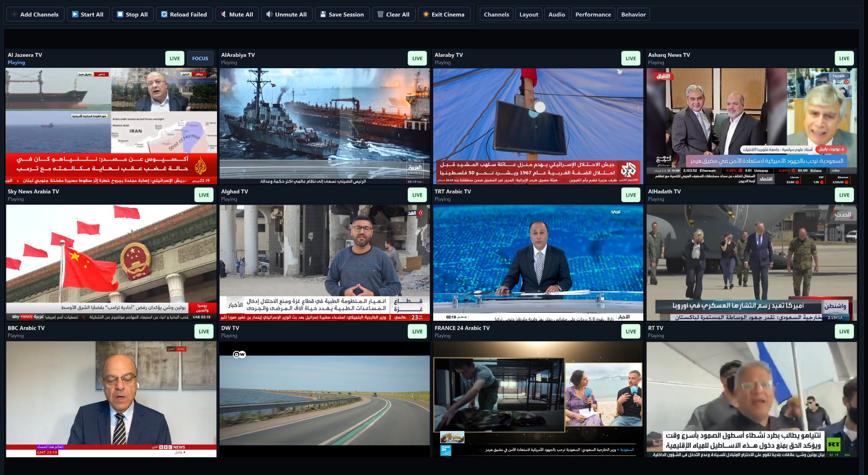
Task: Click the BBC Arabic TV channel title
Action: point(26,328)
